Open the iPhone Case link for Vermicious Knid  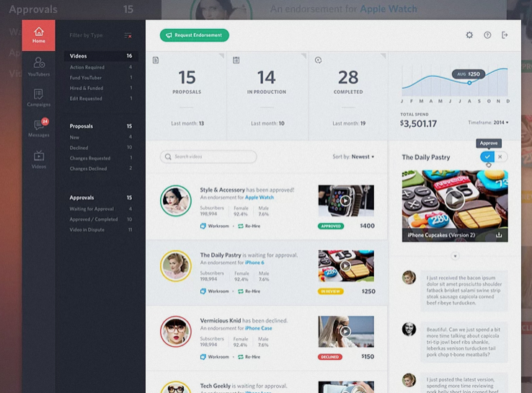coord(258,328)
